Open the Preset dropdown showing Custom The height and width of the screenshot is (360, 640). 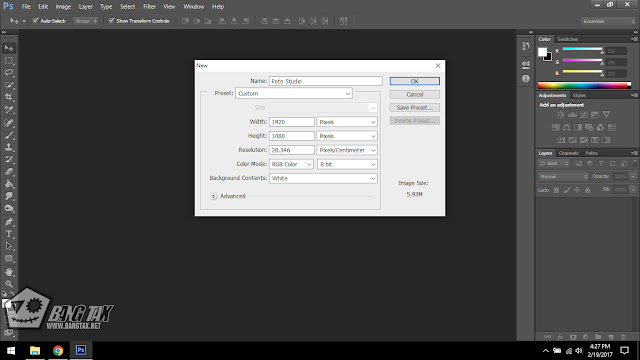click(293, 93)
